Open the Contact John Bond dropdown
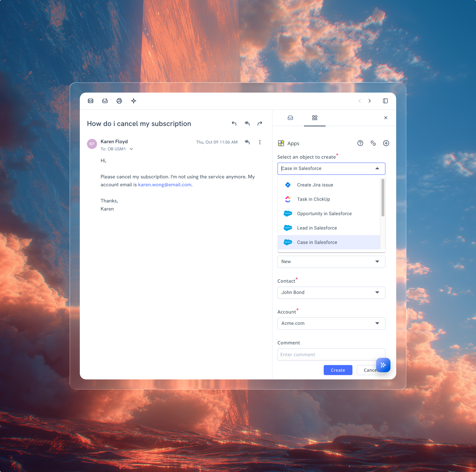Image resolution: width=476 pixels, height=472 pixels. pyautogui.click(x=331, y=292)
